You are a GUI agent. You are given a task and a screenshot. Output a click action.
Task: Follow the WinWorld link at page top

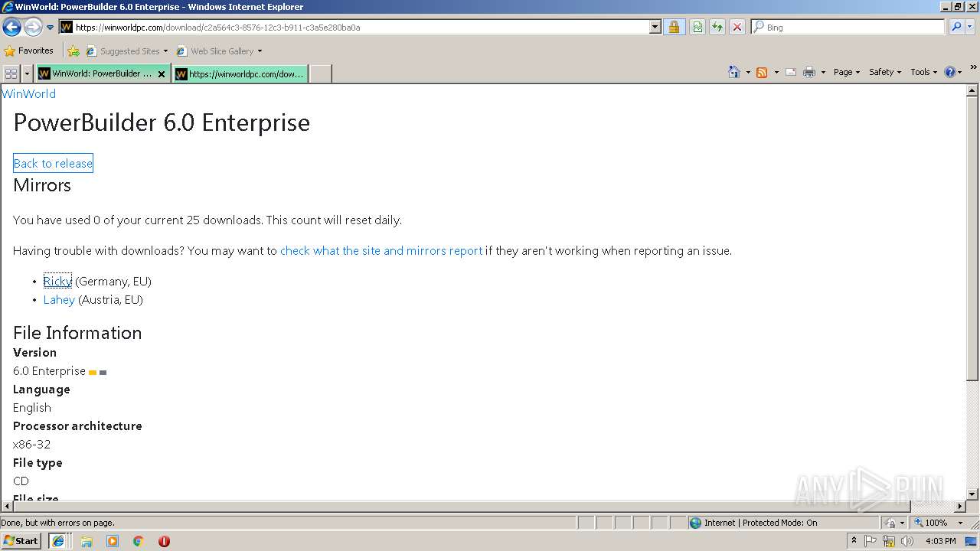coord(29,93)
